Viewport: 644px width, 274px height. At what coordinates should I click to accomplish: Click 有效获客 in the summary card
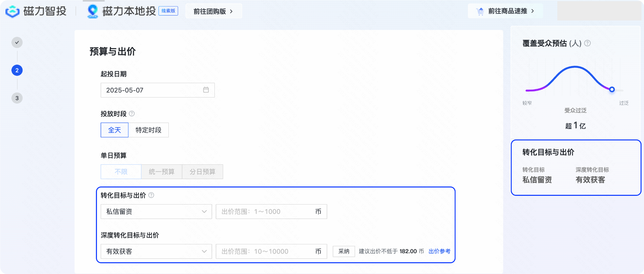point(590,180)
